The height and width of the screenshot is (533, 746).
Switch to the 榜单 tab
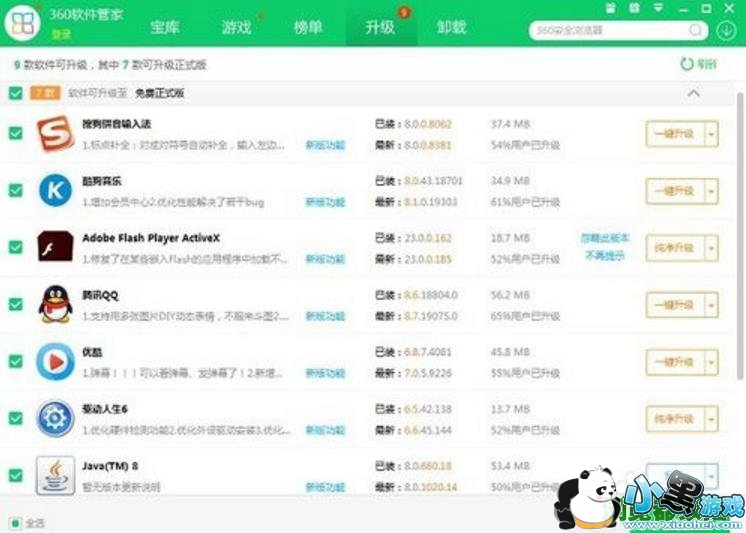tap(308, 27)
